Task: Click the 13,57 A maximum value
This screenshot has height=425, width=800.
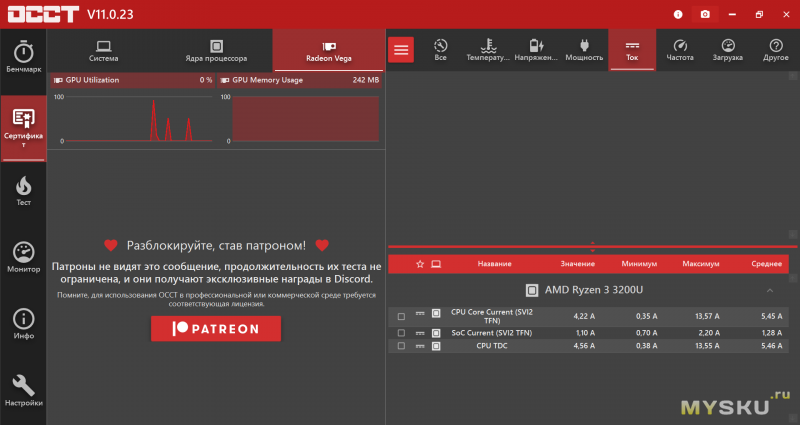Action: tap(707, 316)
